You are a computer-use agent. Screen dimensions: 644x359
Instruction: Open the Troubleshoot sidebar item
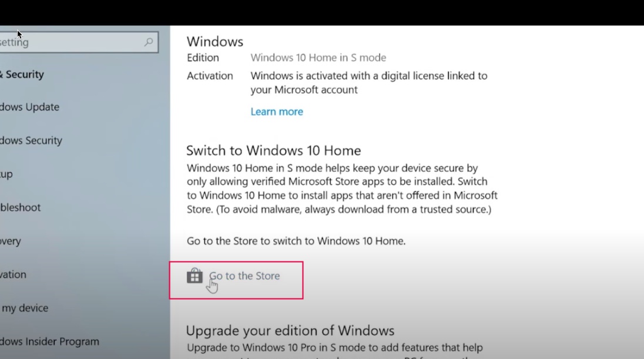[20, 207]
